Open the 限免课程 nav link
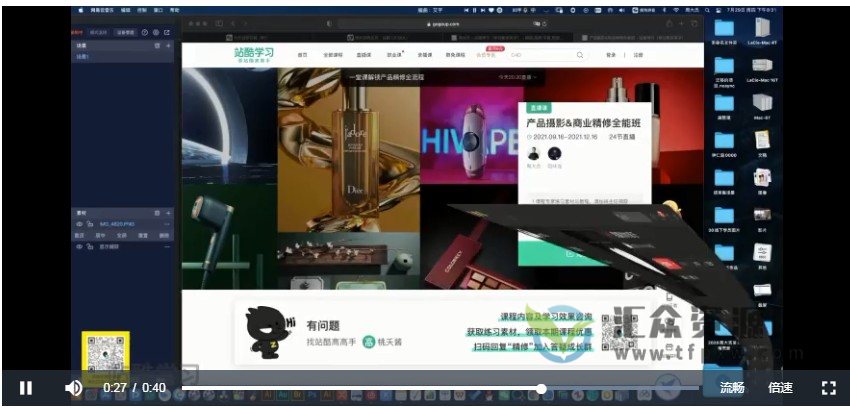This screenshot has height=408, width=850. pyautogui.click(x=455, y=55)
